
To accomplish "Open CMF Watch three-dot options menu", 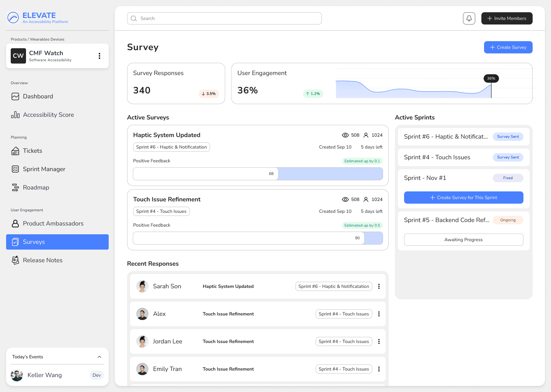I will pos(99,56).
